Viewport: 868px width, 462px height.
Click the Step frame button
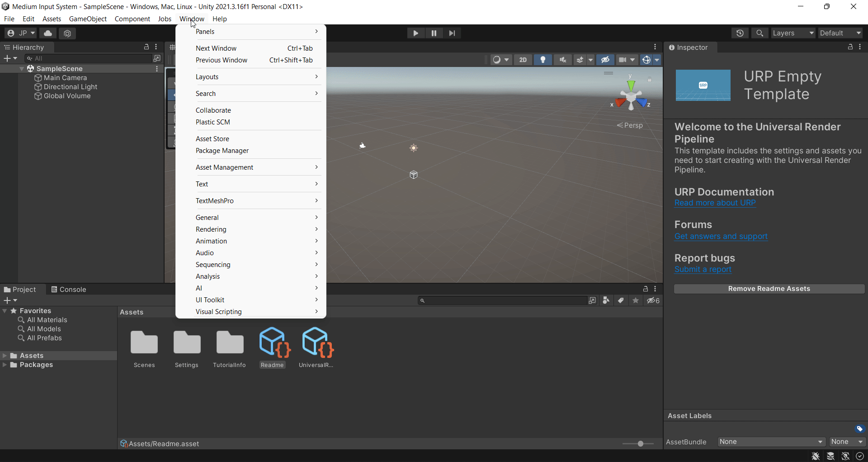coord(452,33)
